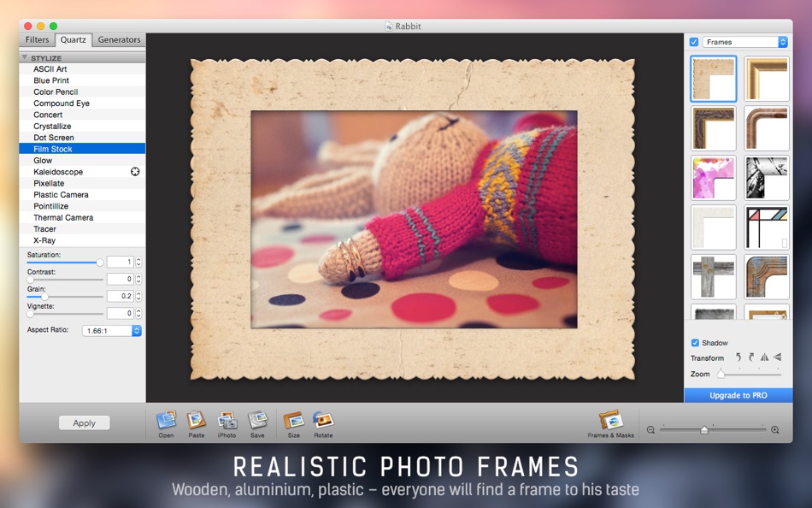
Task: Choose the rounded brown wood frame thumbnail
Action: pos(767,128)
